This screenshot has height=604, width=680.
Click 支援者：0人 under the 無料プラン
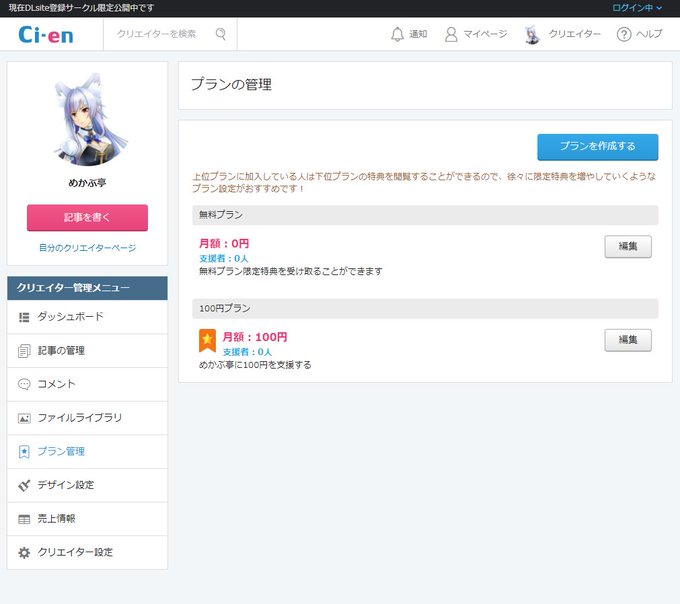click(224, 258)
